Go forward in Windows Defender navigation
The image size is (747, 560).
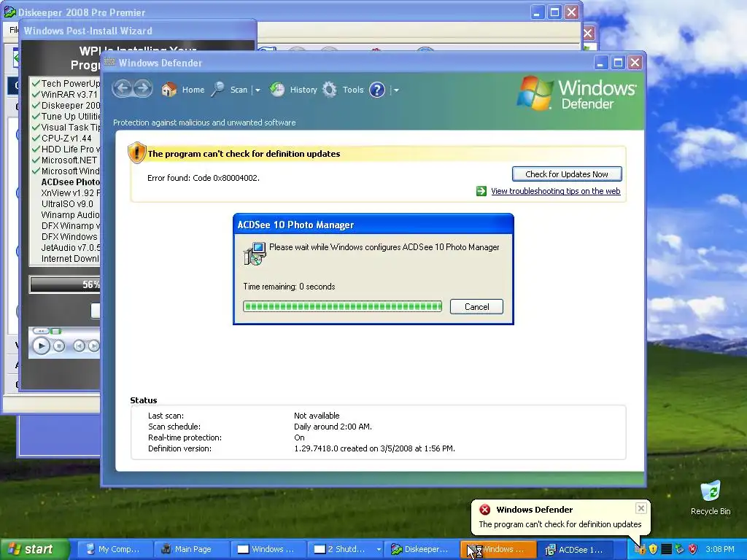click(x=142, y=88)
